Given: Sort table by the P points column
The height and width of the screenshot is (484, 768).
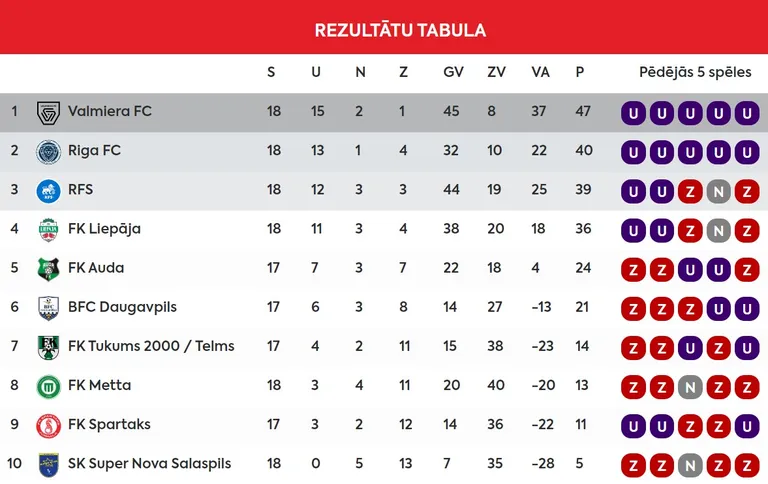Looking at the screenshot, I should [580, 73].
